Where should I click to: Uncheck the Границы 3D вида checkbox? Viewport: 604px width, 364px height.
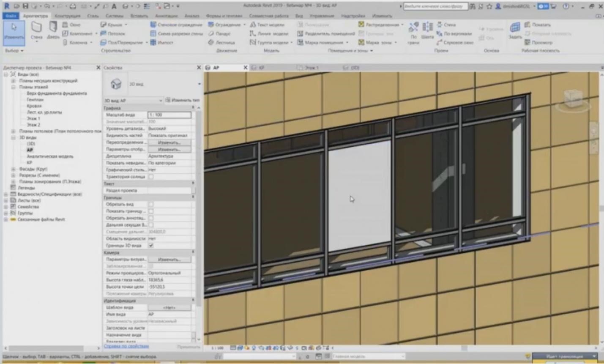(151, 246)
